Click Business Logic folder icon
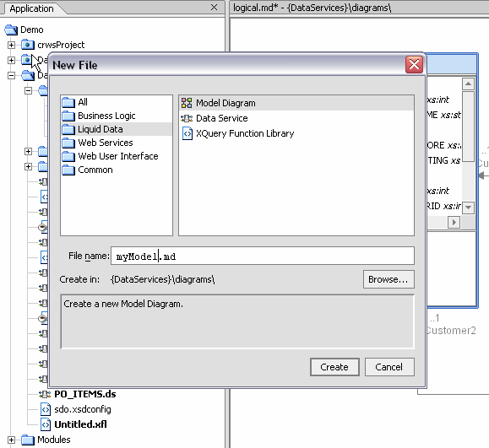 pyautogui.click(x=68, y=116)
